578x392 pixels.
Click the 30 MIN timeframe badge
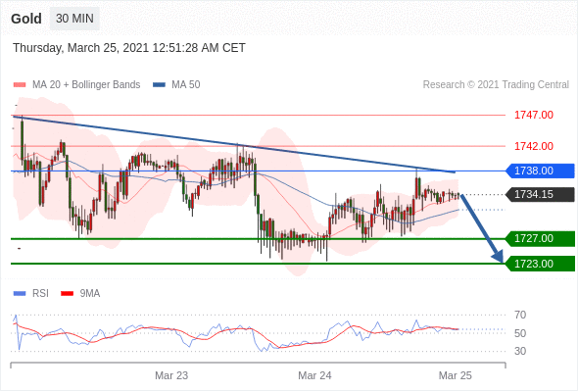[74, 19]
